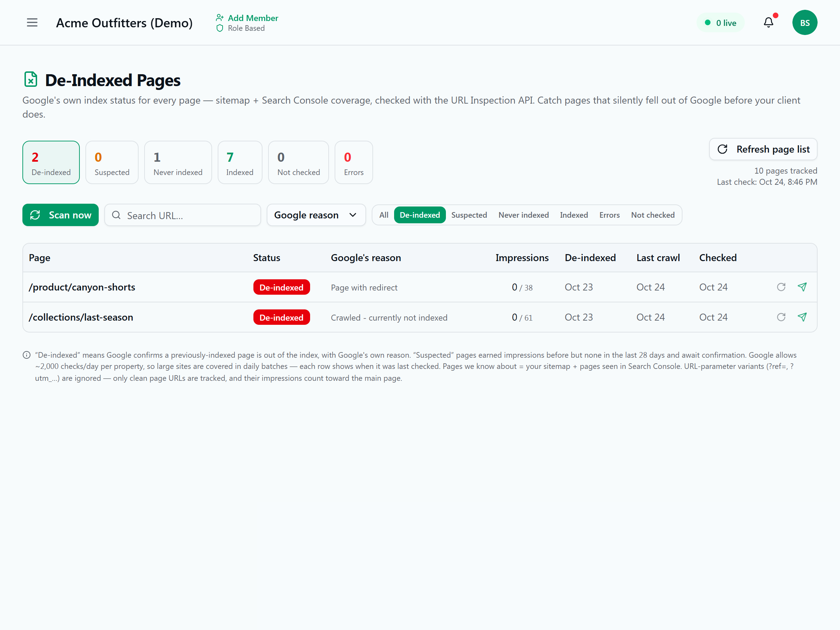Switch to the Suspected filter tab
This screenshot has width=840, height=630.
469,215
